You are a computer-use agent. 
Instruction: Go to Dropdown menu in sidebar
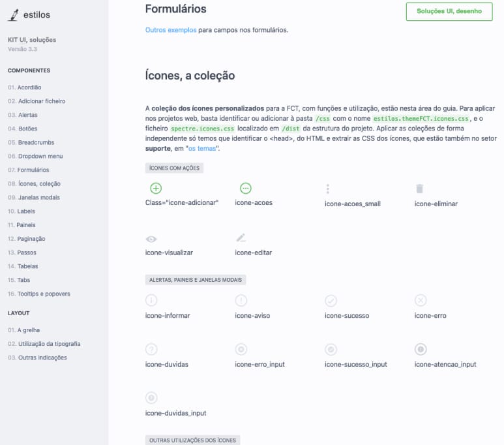tap(40, 157)
